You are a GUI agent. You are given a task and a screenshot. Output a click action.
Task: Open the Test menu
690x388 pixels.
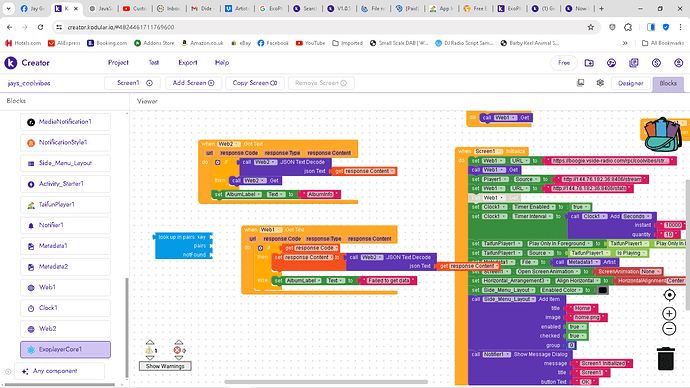pos(154,63)
